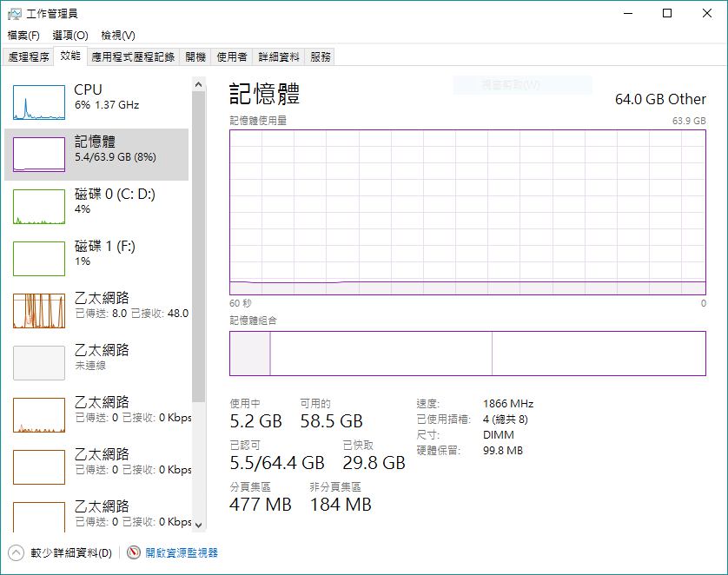Click the resource monitor icon
The image size is (728, 575).
click(x=134, y=552)
